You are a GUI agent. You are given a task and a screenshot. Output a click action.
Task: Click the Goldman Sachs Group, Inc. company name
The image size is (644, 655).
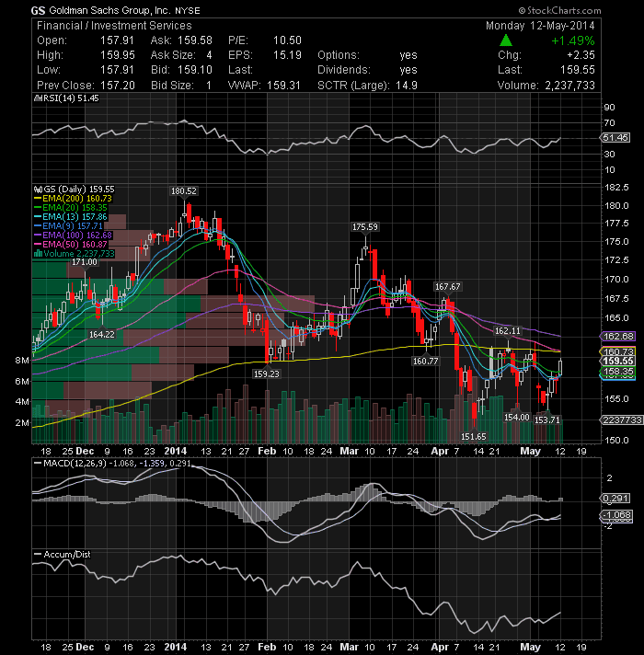point(109,10)
